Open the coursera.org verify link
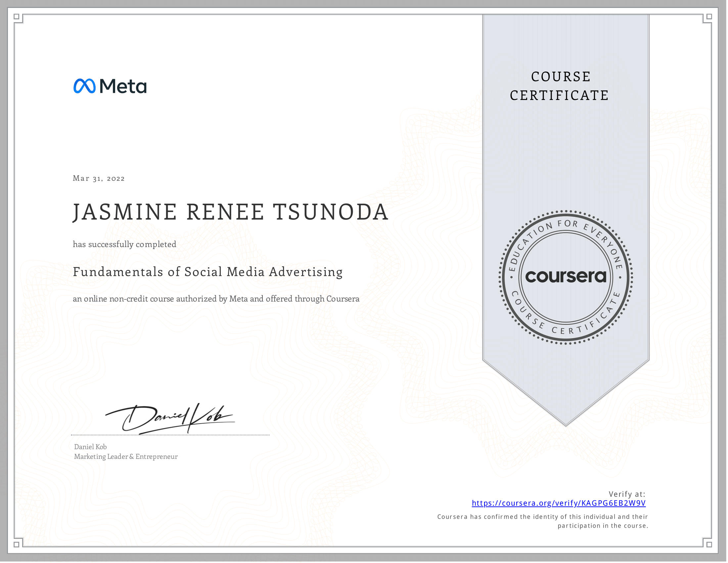Screen dimensions: 728x563 (559, 503)
